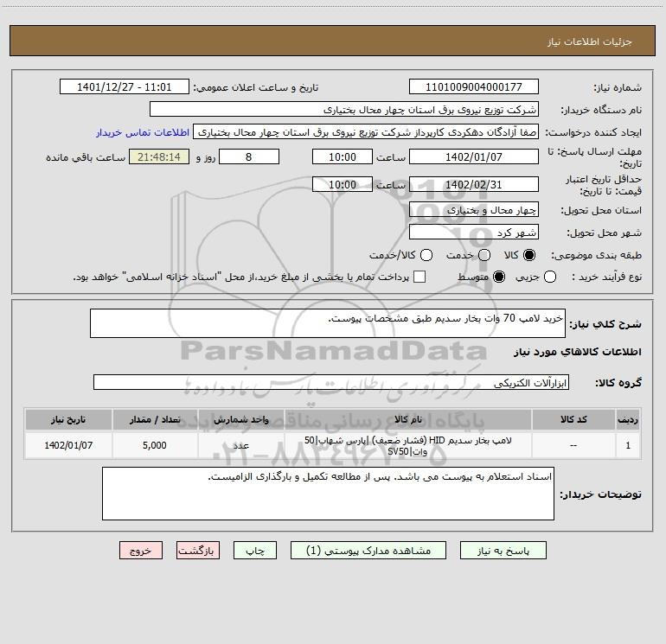
Task: Click unit cell عدد
Action: coord(240,445)
